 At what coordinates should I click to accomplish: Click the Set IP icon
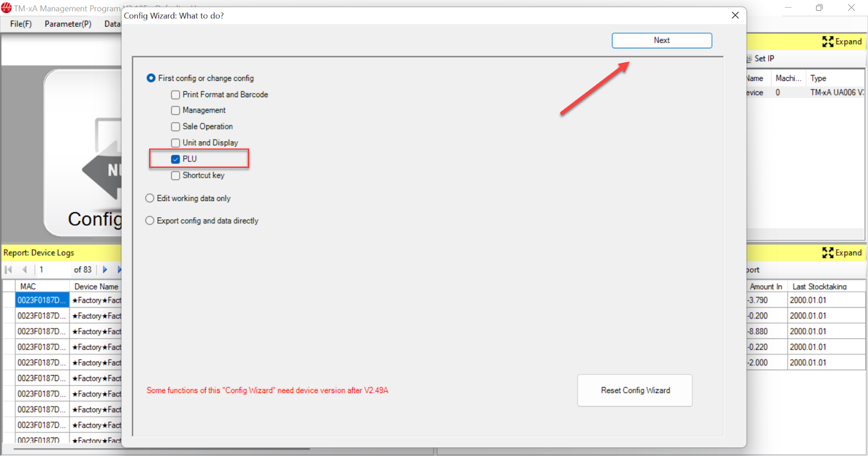pos(749,59)
